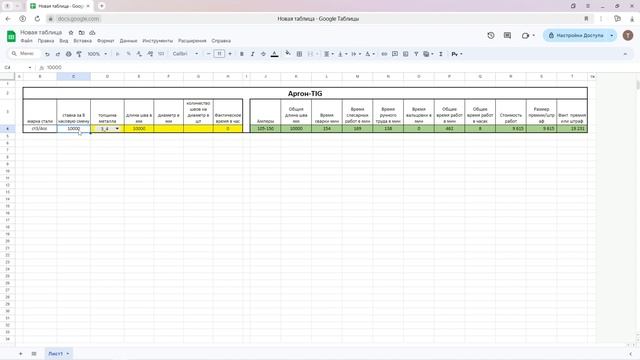This screenshot has height=360, width=640.
Task: Open the cell name box dropdown
Action: [x=30, y=67]
